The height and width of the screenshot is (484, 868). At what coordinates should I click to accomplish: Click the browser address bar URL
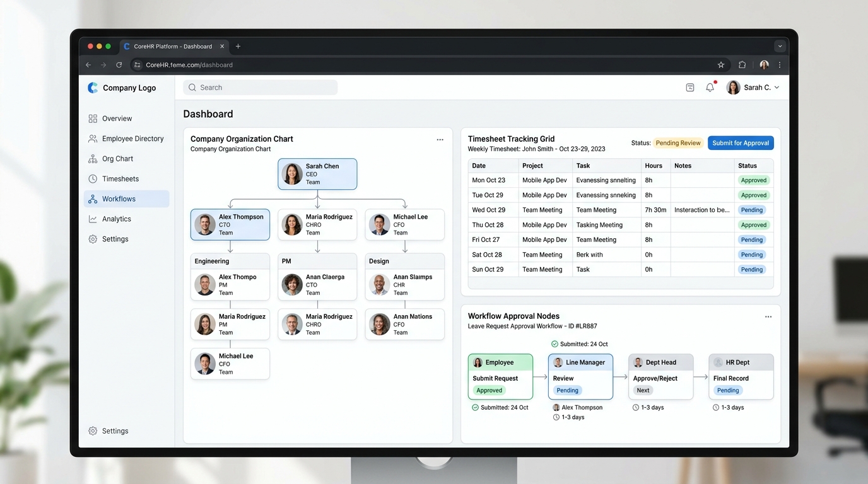coord(189,65)
